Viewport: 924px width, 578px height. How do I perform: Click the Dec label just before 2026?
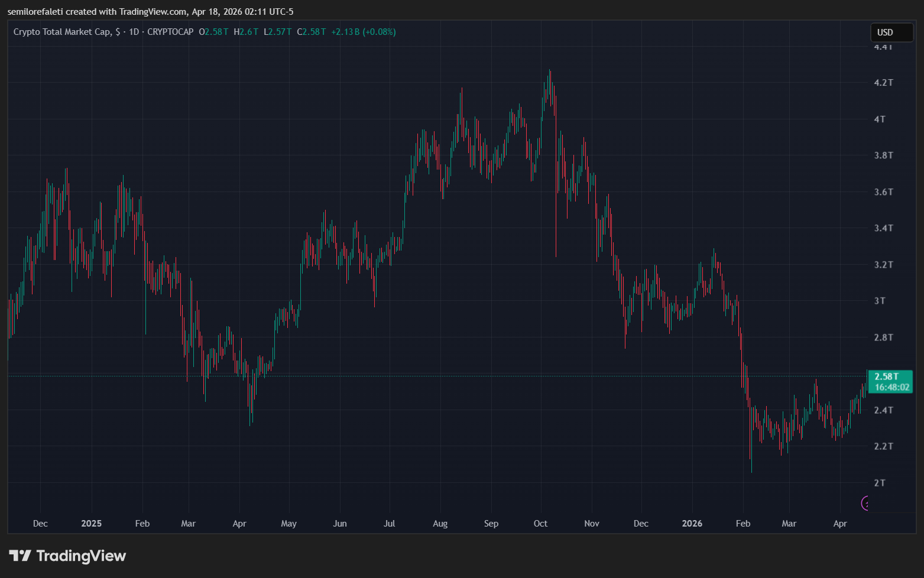pyautogui.click(x=641, y=524)
